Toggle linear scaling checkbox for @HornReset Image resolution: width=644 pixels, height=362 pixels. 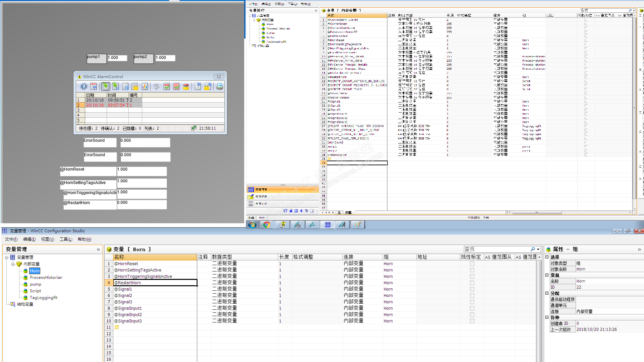point(472,264)
